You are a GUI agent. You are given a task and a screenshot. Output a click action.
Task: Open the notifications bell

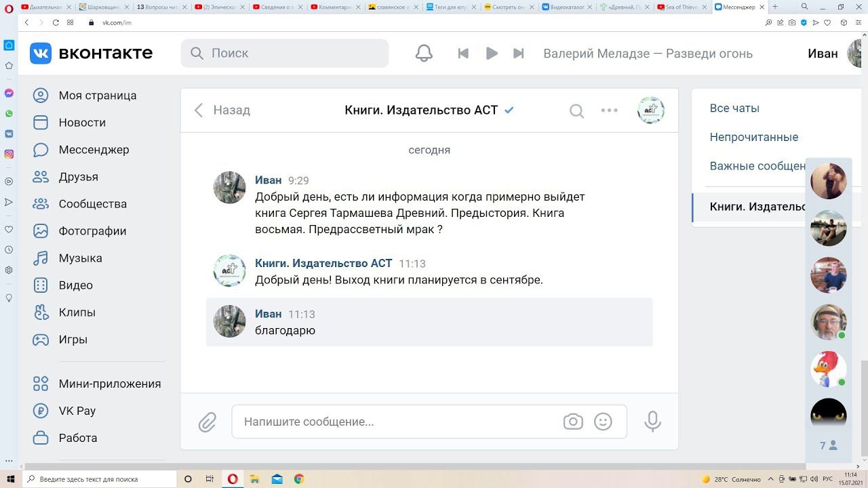424,54
